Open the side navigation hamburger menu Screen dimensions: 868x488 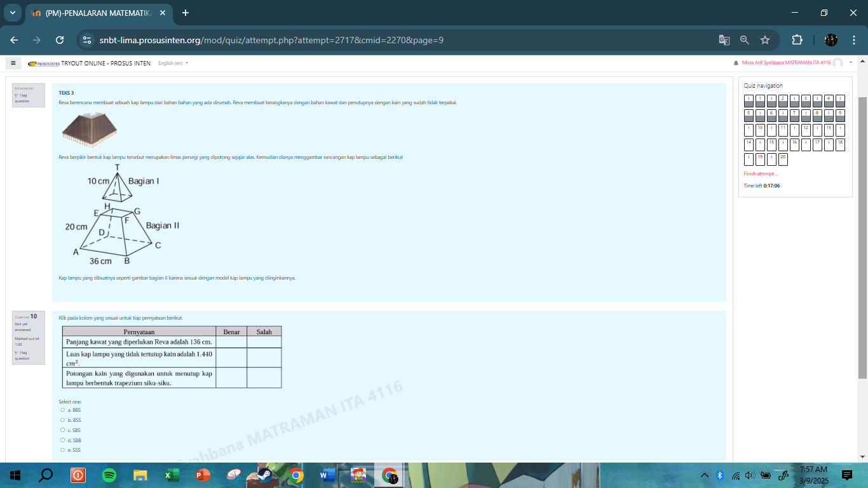[x=13, y=63]
